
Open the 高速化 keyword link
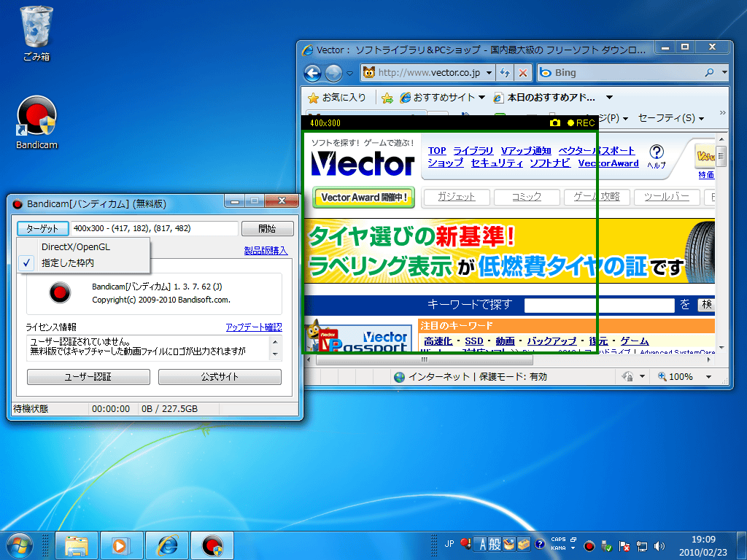[438, 341]
